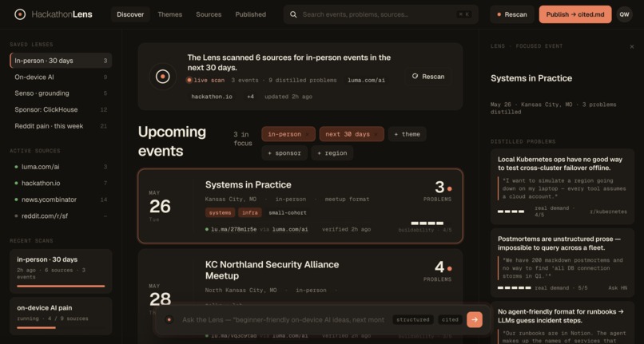
Task: Click Publish to cited.md button
Action: [575, 14]
